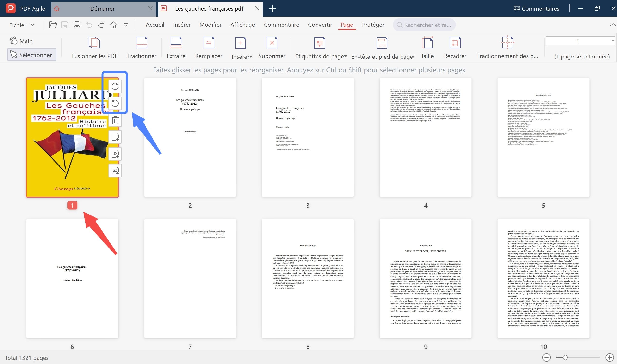
Task: Collapse the ribbon with chevron
Action: point(613,25)
